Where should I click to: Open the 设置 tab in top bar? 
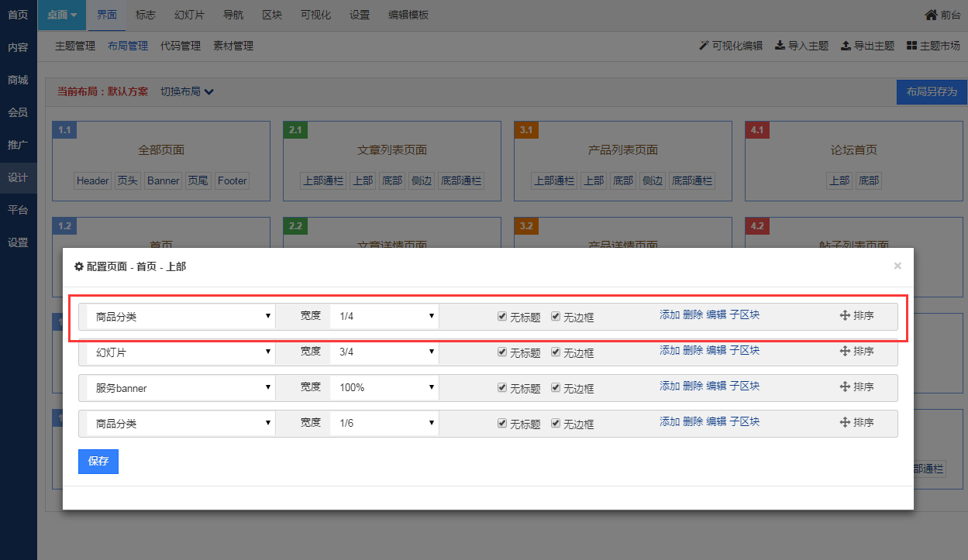[x=360, y=15]
